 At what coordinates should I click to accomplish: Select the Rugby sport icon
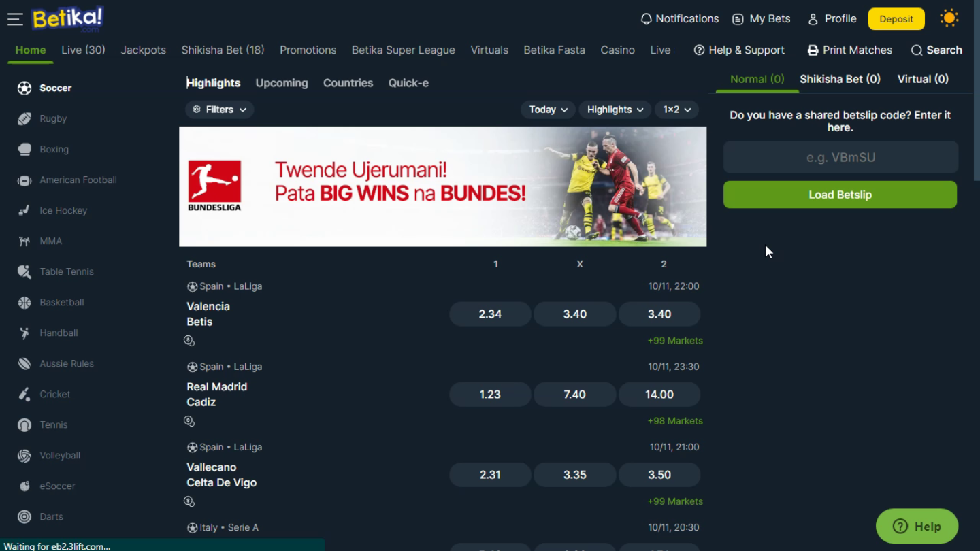pos(24,118)
